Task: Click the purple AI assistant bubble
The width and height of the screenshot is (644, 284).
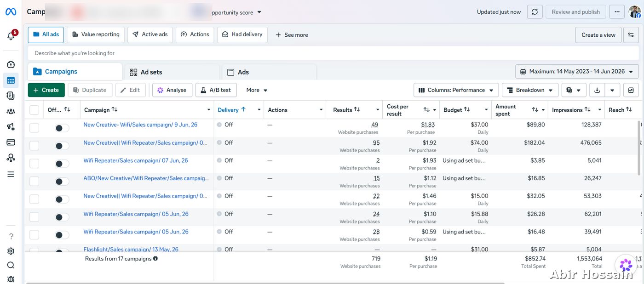Action: click(626, 265)
